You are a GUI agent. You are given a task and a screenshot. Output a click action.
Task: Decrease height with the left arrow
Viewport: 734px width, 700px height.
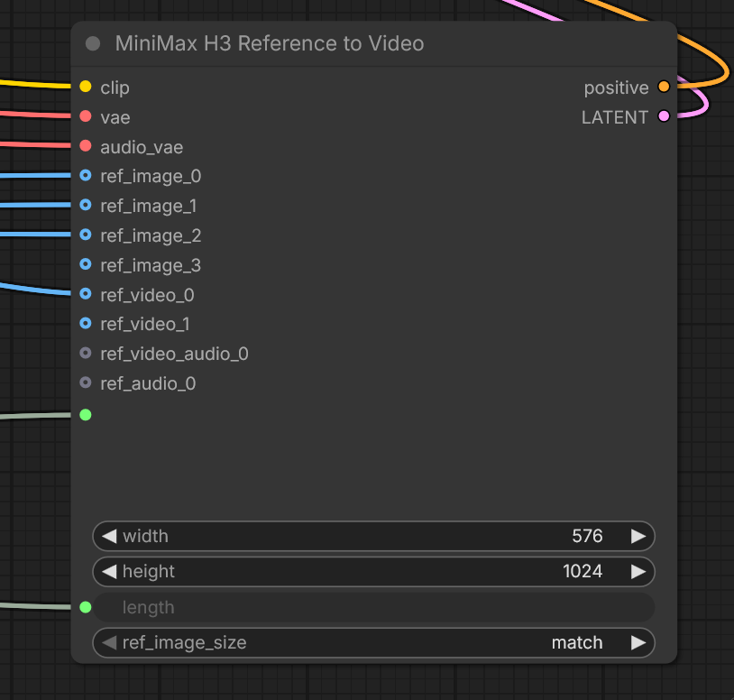[109, 572]
